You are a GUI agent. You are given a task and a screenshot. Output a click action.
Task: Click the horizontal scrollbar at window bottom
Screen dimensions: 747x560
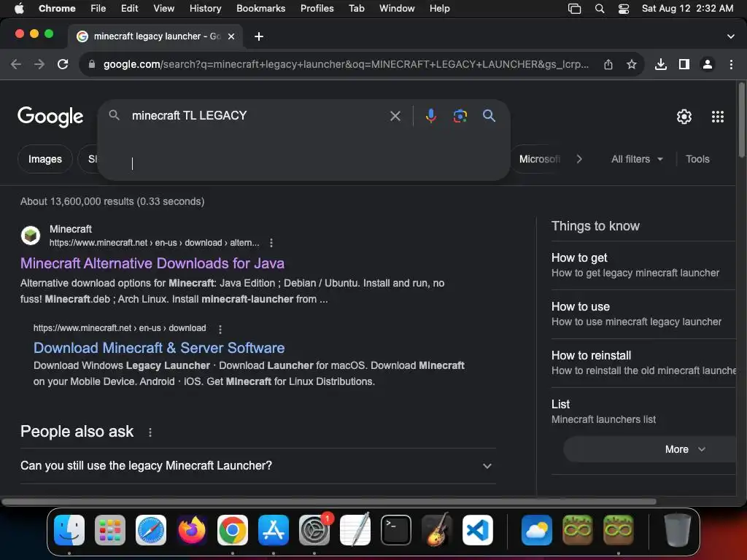click(x=329, y=502)
